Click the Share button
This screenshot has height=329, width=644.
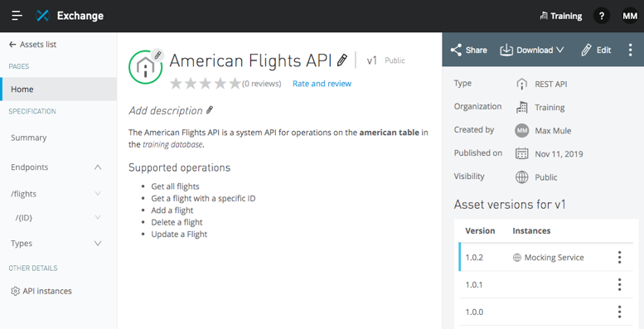pos(468,50)
